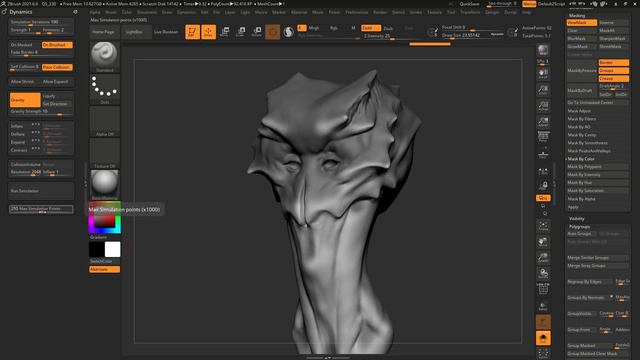This screenshot has height=360, width=640.
Task: Toggle Zadd in the top shelf
Action: [x=371, y=28]
